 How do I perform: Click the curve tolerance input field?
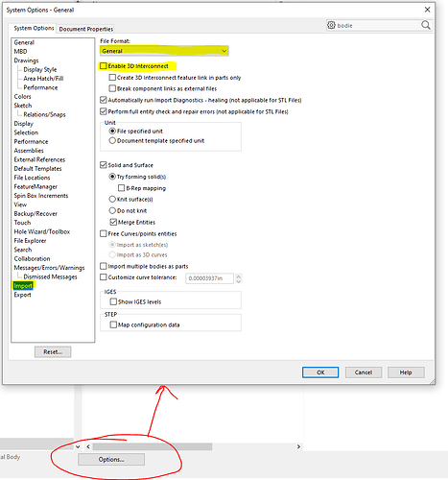[209, 278]
